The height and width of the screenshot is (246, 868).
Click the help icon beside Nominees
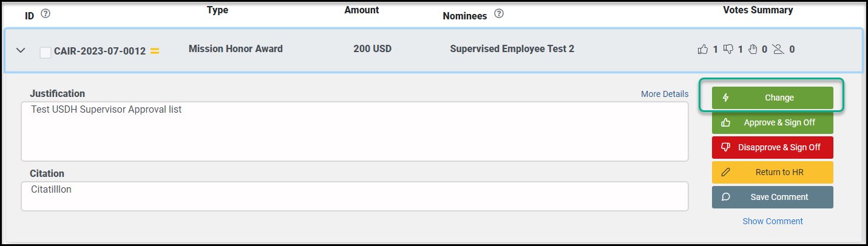(x=499, y=14)
